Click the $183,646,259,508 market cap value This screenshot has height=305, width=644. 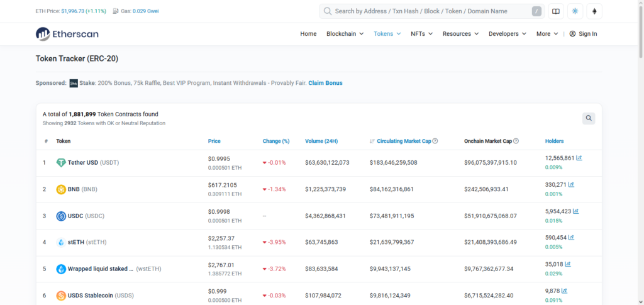[x=394, y=162]
